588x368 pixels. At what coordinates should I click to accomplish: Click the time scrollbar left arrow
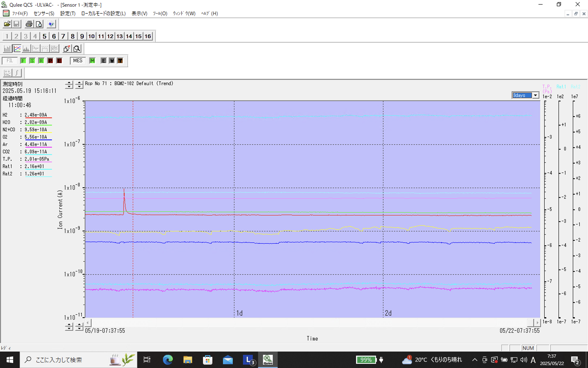(88, 323)
